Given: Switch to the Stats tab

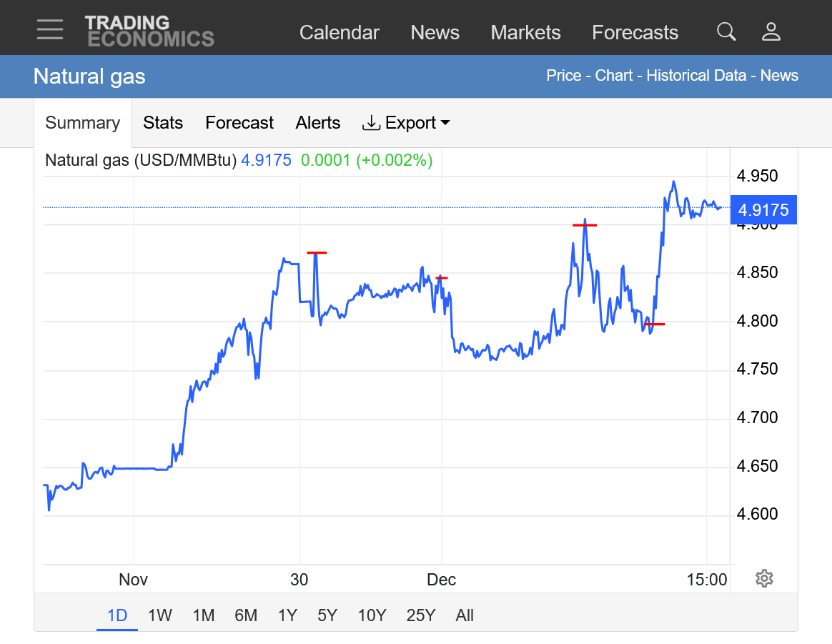Looking at the screenshot, I should tap(163, 123).
